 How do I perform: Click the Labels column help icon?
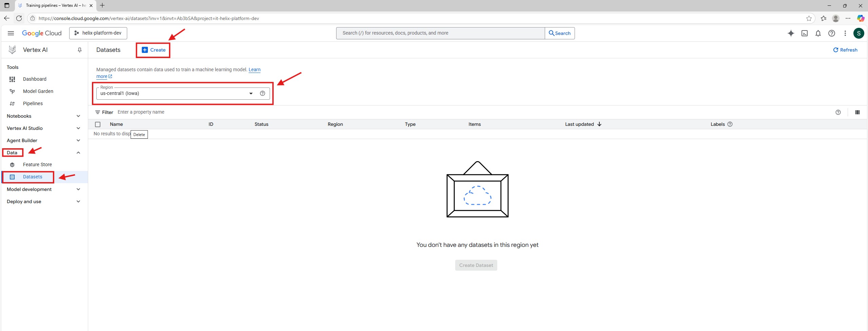(x=730, y=124)
